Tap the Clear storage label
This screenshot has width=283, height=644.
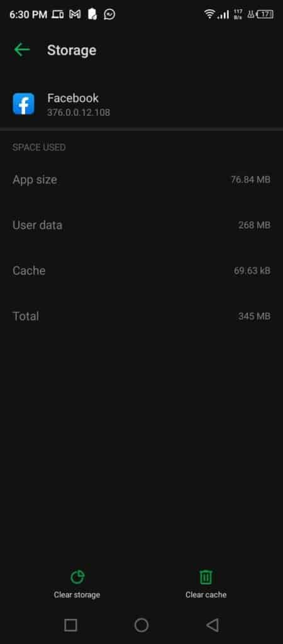coord(77,595)
